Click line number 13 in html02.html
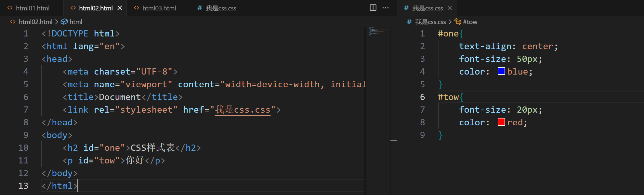The image size is (644, 195). pyautogui.click(x=23, y=186)
